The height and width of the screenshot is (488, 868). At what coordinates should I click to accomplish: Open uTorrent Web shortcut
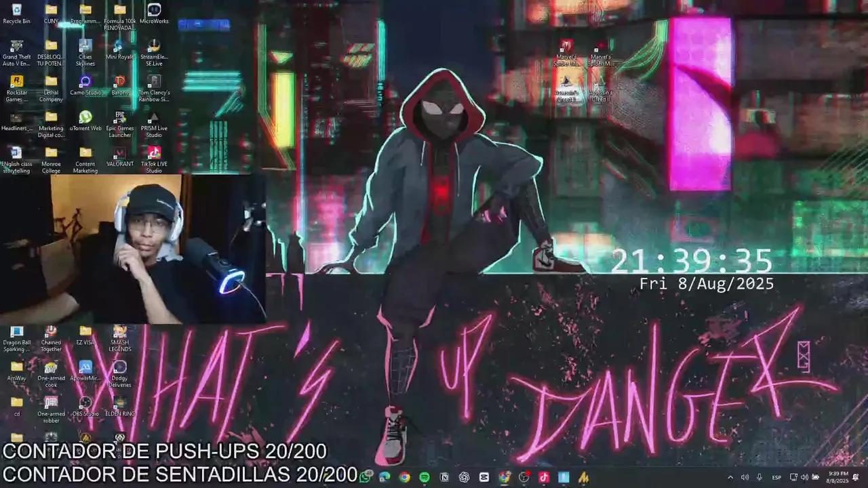coord(85,121)
